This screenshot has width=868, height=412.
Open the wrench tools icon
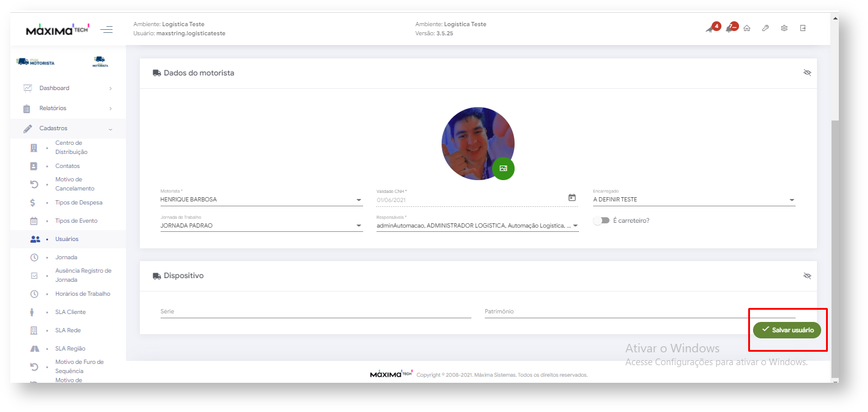(x=765, y=29)
